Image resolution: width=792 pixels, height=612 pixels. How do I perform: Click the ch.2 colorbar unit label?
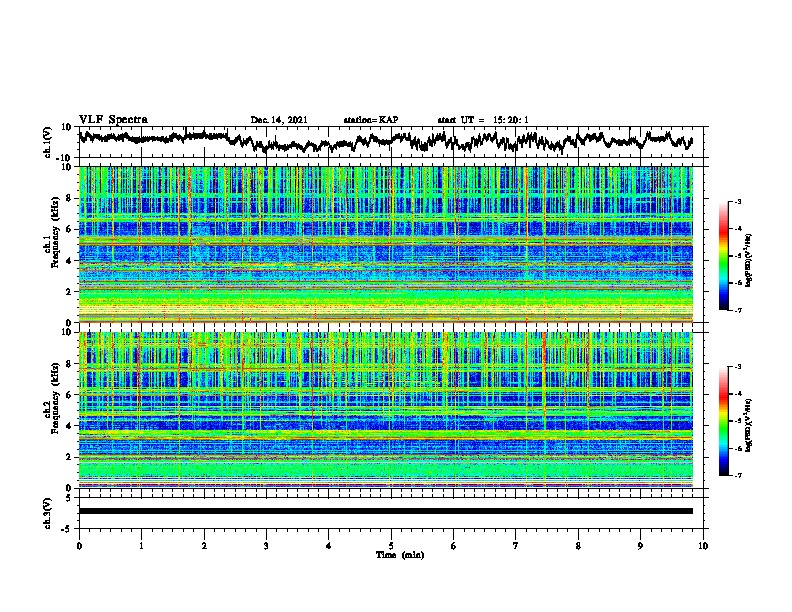[x=749, y=426]
